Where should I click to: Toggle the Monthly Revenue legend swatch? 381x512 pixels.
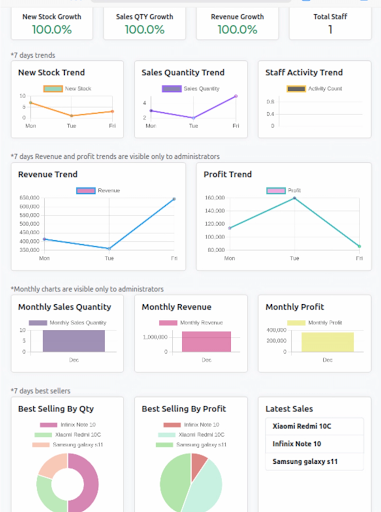(x=168, y=323)
